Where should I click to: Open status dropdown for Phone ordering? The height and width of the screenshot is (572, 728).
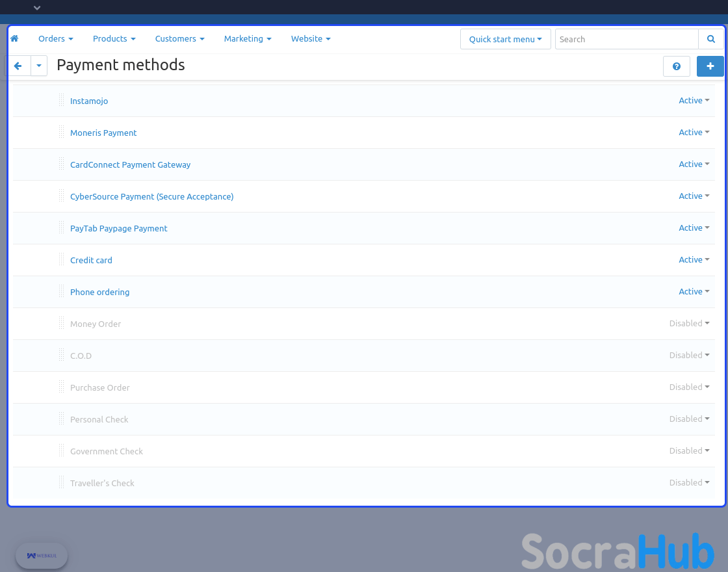point(694,292)
